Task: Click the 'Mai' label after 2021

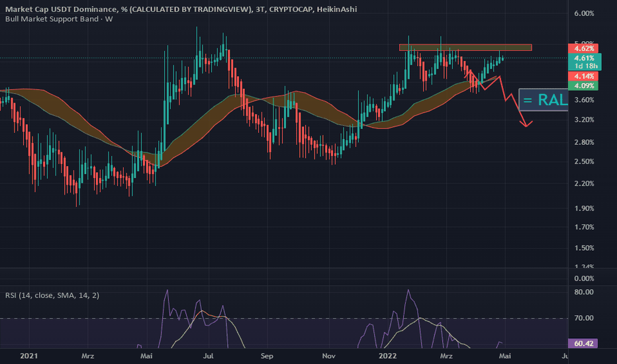Action: [146, 356]
